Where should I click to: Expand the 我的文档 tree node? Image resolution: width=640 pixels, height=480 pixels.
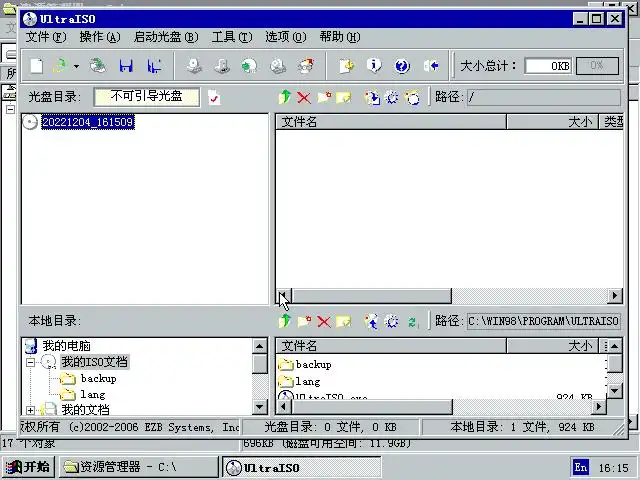pyautogui.click(x=30, y=410)
